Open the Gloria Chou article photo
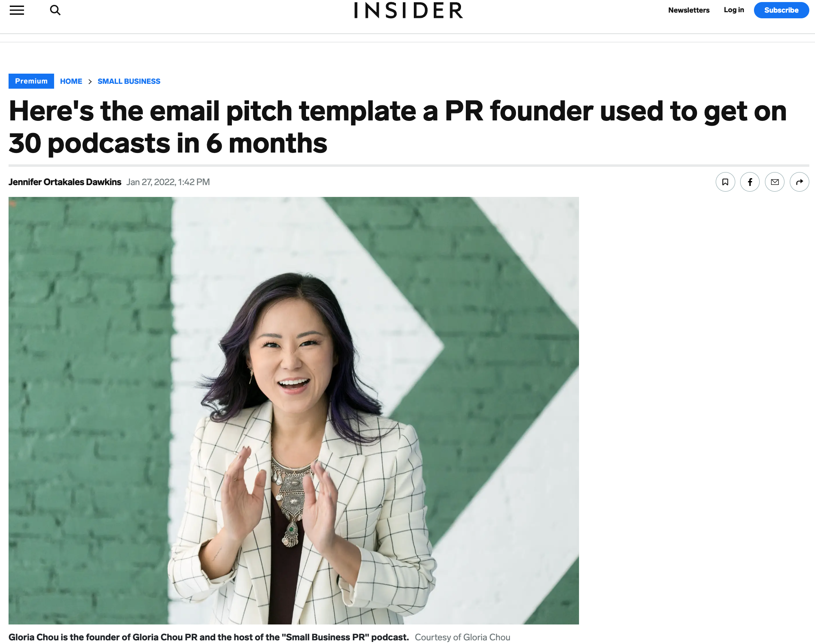Image resolution: width=815 pixels, height=644 pixels. [x=293, y=410]
